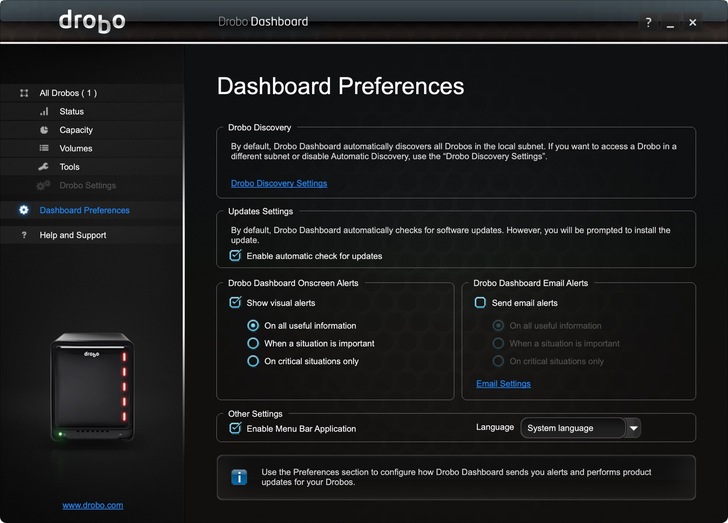Visit the www.drobo.com link
This screenshot has width=728, height=523.
92,505
